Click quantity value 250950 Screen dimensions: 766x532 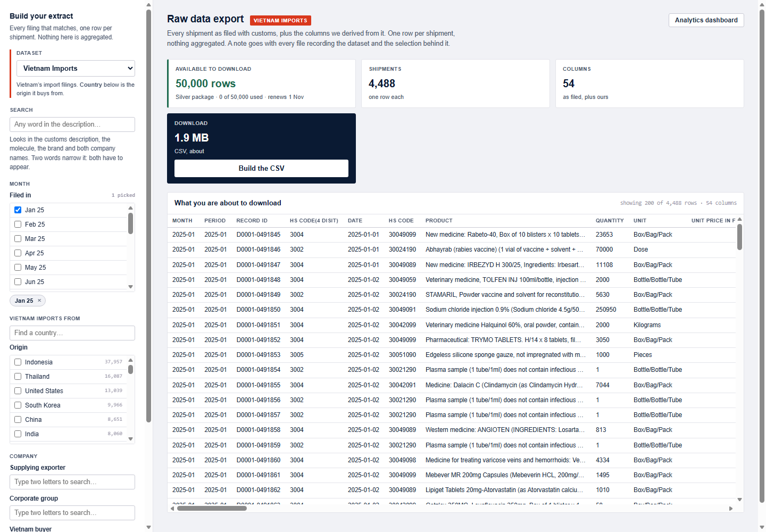pos(606,310)
